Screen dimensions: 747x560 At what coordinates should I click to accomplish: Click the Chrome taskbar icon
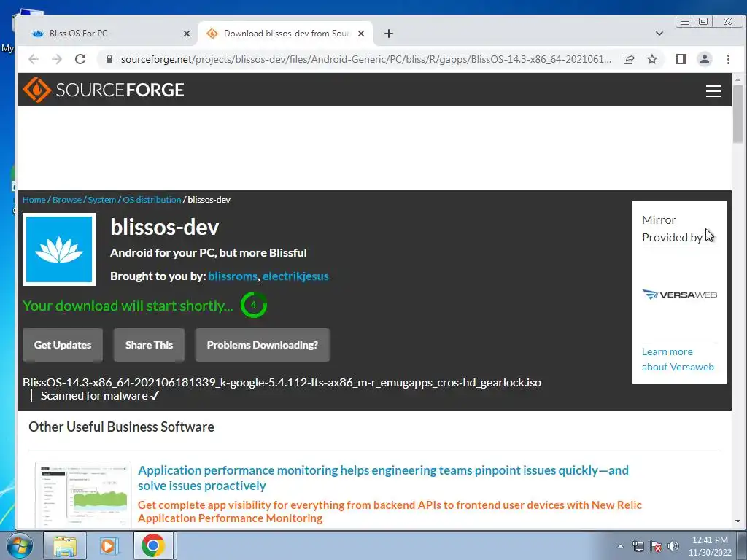coord(153,545)
